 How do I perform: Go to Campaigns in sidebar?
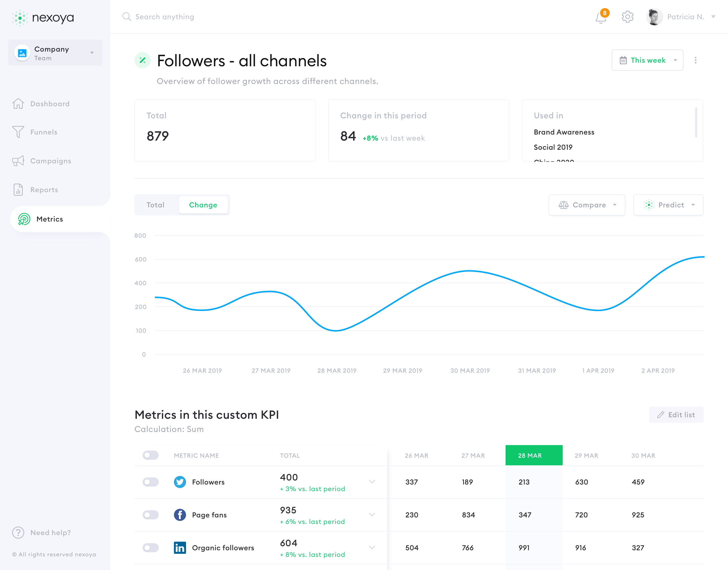tap(50, 161)
